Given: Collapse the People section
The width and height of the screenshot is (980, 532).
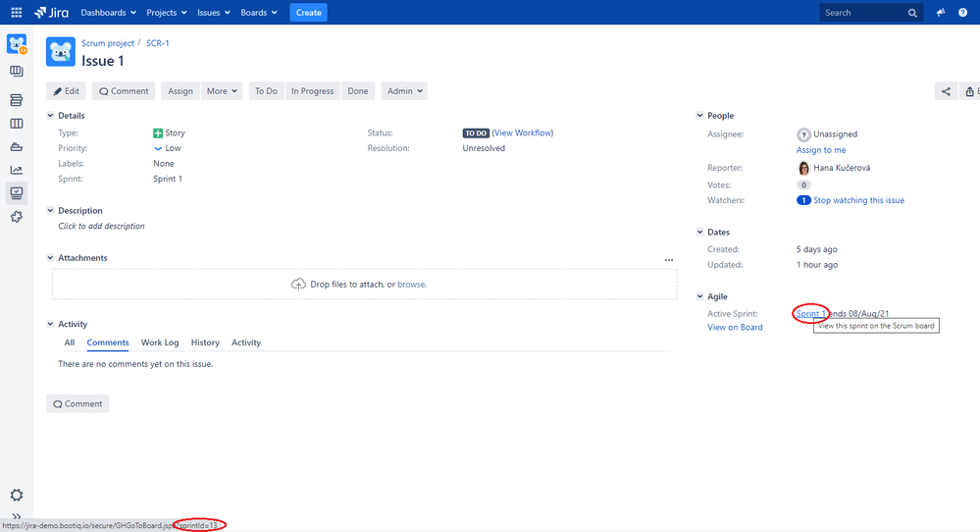Looking at the screenshot, I should coord(699,116).
